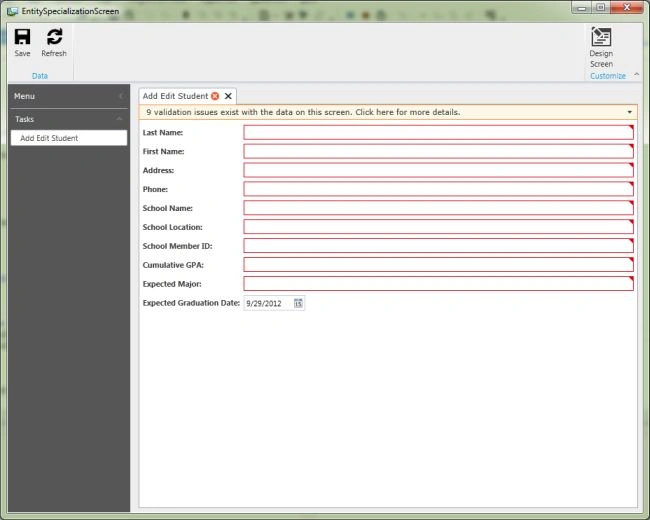This screenshot has height=520, width=650.
Task: Click the date text 9/29/2012
Action: pyautogui.click(x=264, y=304)
